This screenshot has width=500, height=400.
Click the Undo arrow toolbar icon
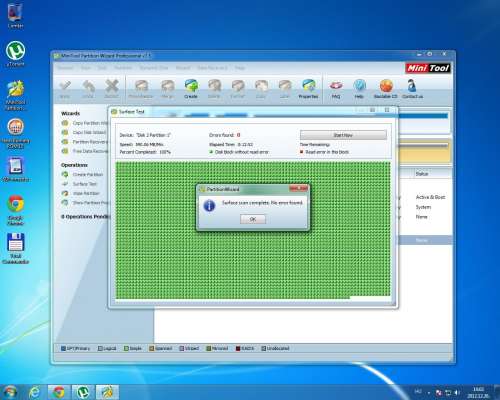click(88, 88)
